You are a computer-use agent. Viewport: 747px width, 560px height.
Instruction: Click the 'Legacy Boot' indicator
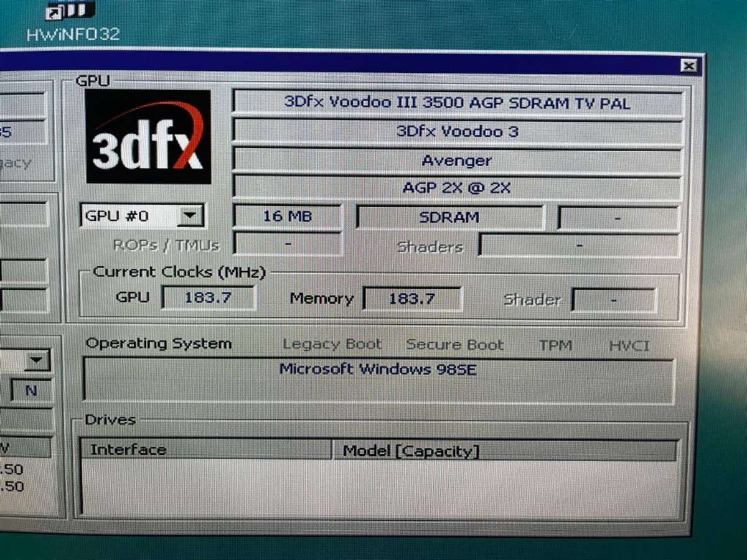point(332,344)
